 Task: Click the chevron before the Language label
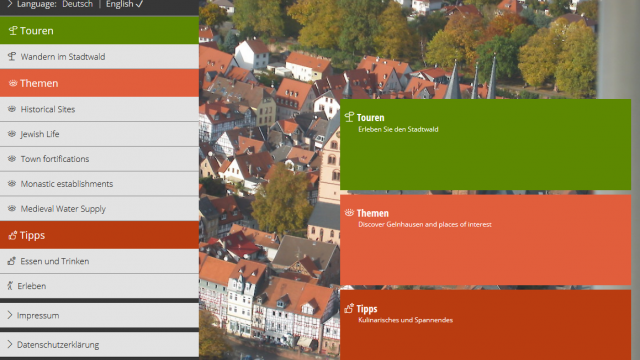pos(10,4)
